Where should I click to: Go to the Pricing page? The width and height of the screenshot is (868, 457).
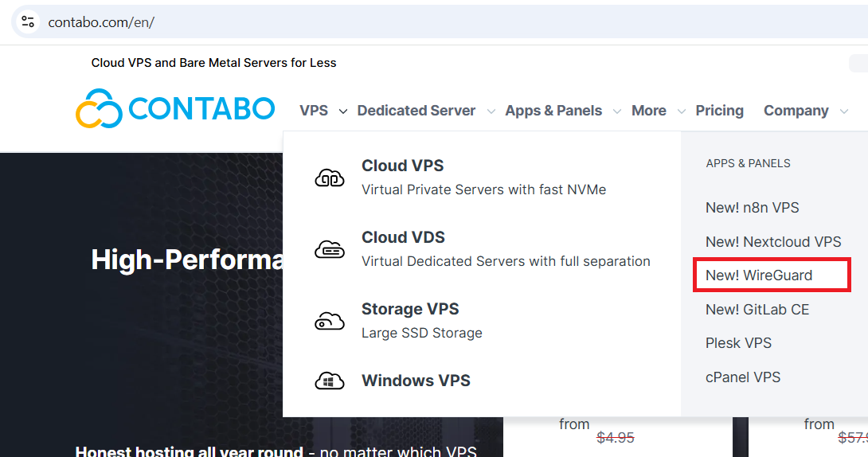pyautogui.click(x=720, y=111)
